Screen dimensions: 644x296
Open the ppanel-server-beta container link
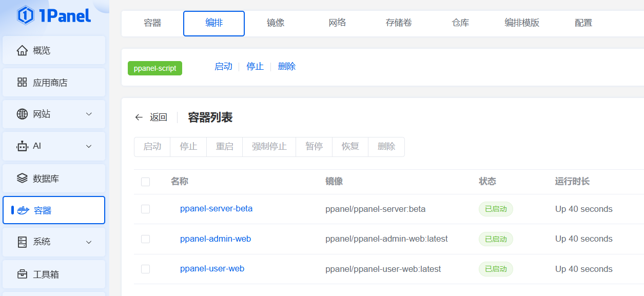tap(216, 209)
